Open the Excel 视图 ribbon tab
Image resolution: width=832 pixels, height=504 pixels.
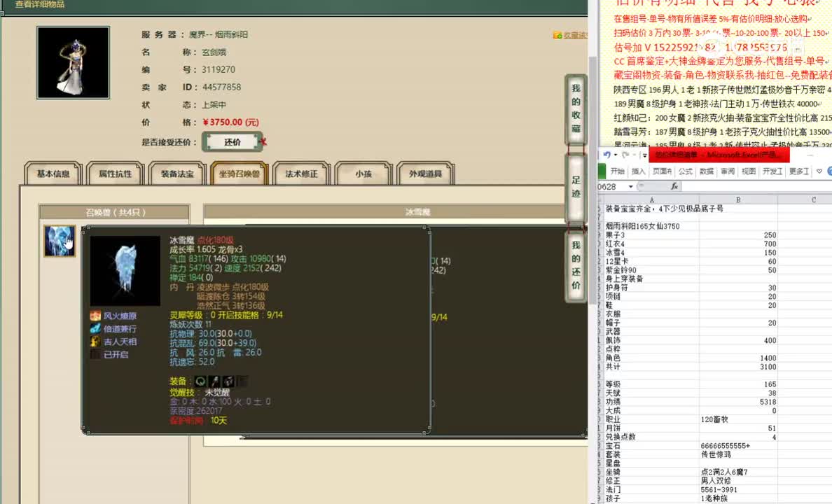point(749,171)
